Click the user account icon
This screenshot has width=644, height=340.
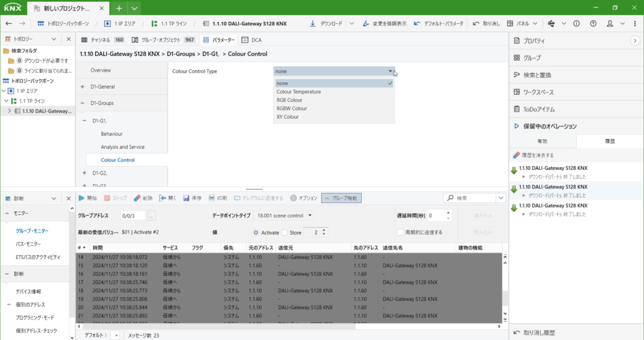610,24
